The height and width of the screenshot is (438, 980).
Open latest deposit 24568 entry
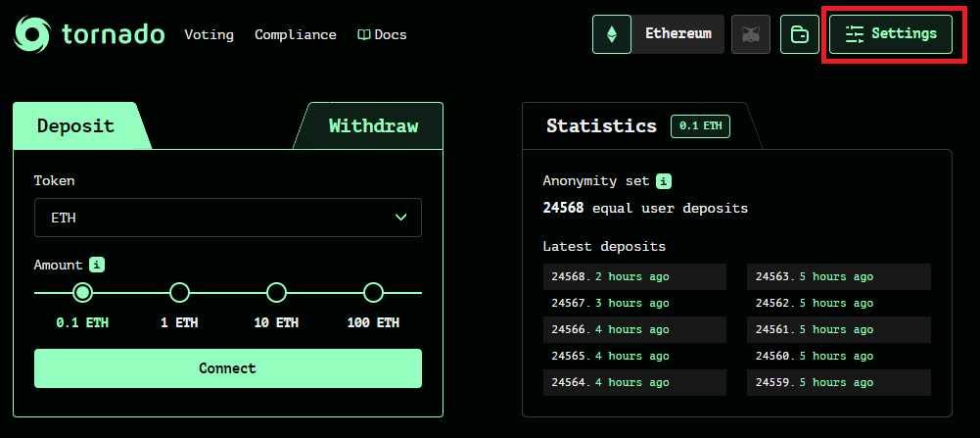[x=633, y=276]
